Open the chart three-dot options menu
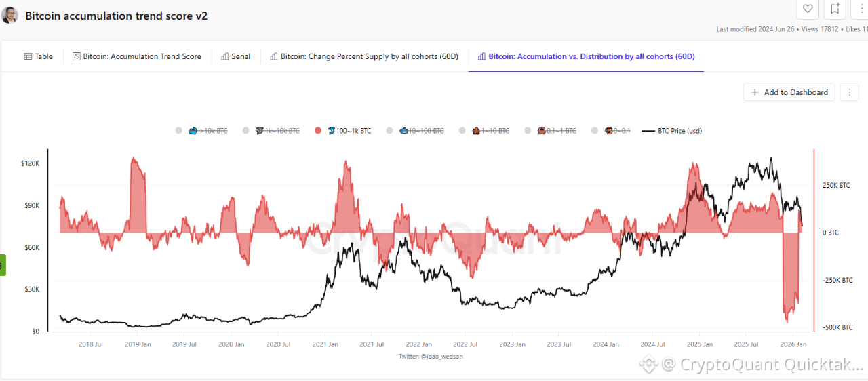 point(849,92)
